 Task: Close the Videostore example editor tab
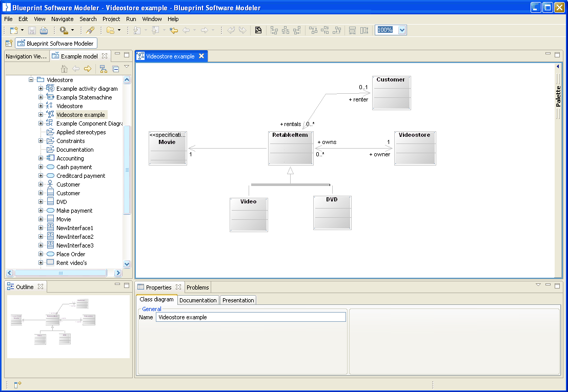click(201, 56)
